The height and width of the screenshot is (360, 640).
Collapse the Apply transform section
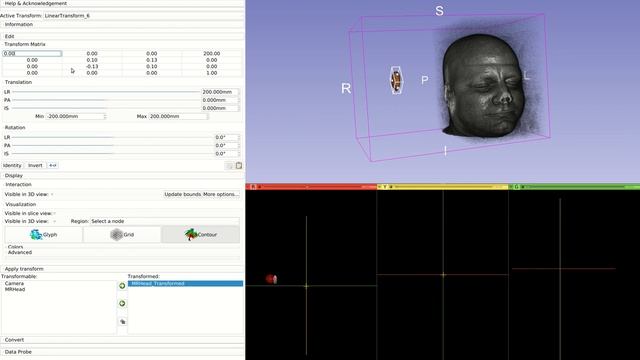tap(122, 269)
